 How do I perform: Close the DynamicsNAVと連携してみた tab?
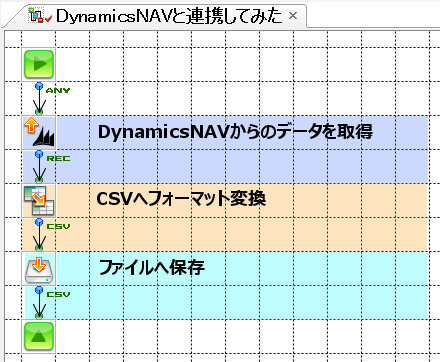tap(293, 16)
